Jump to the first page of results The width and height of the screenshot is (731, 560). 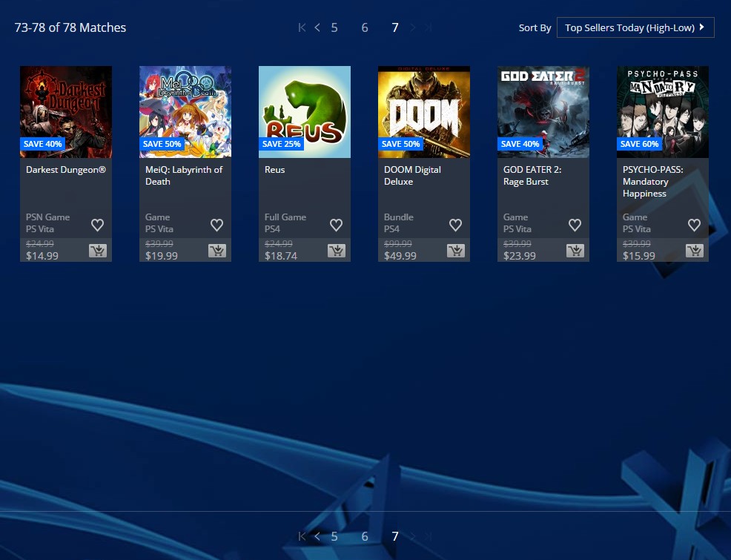pos(301,27)
